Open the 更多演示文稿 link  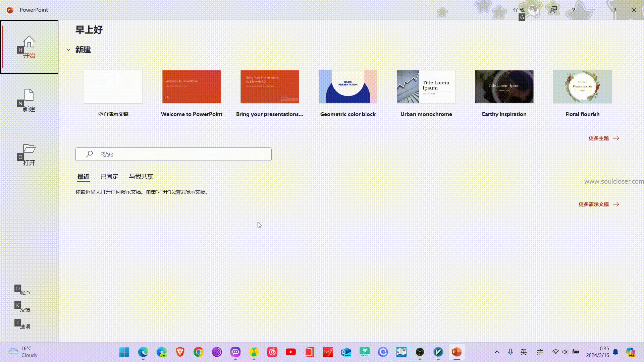click(599, 204)
